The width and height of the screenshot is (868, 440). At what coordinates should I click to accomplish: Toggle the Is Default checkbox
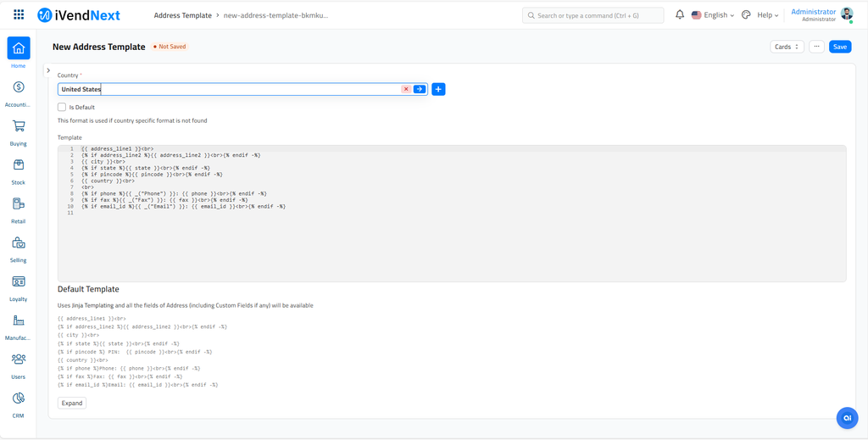(62, 107)
